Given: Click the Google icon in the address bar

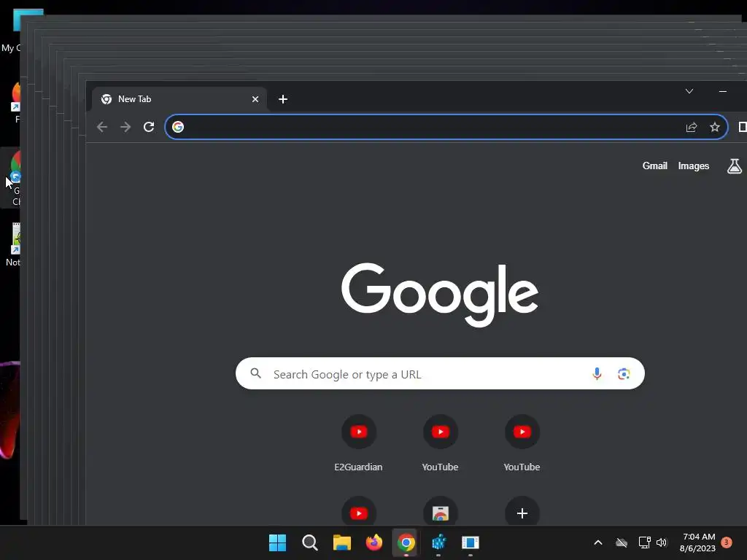Looking at the screenshot, I should click(x=178, y=127).
